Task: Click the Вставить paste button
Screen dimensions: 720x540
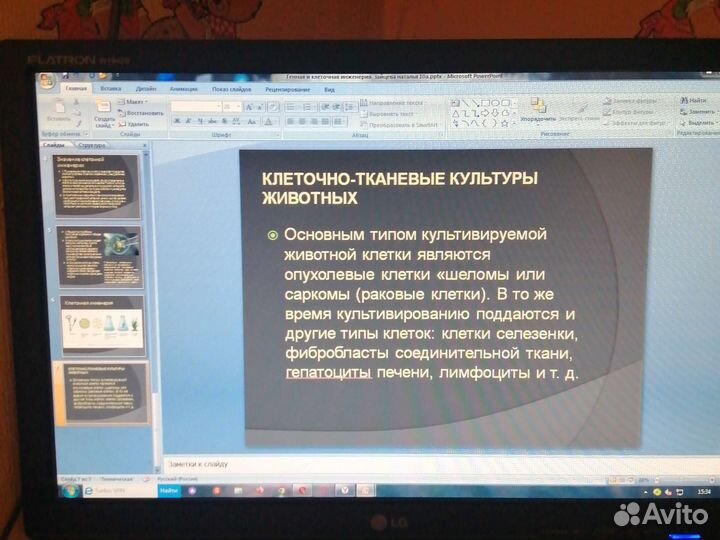Action: [x=59, y=112]
